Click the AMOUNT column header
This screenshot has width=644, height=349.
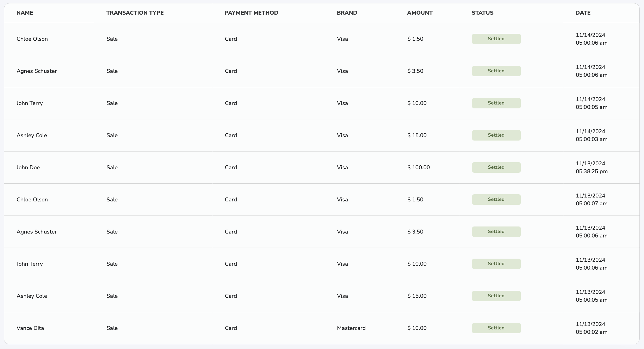pyautogui.click(x=420, y=13)
